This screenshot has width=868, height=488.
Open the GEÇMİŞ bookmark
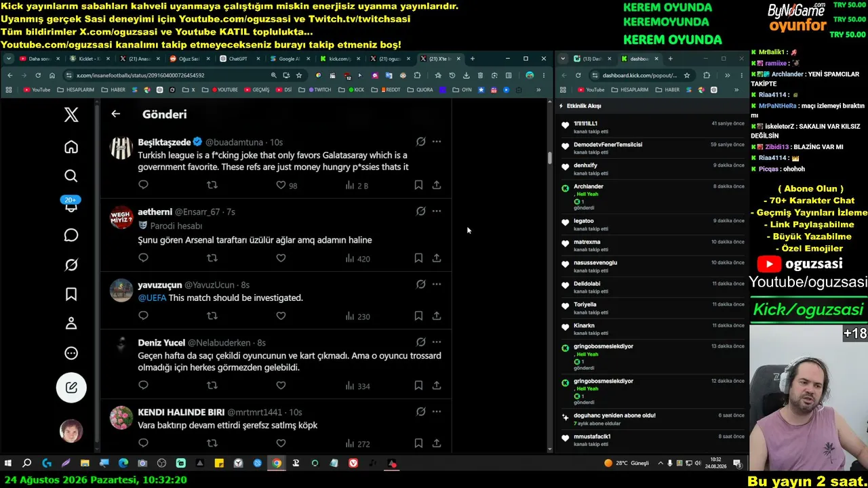click(256, 89)
